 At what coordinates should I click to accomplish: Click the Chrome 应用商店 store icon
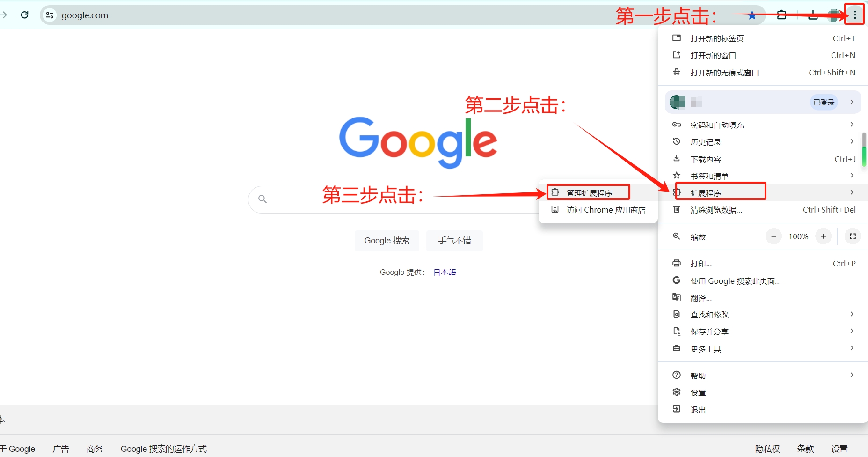(555, 209)
